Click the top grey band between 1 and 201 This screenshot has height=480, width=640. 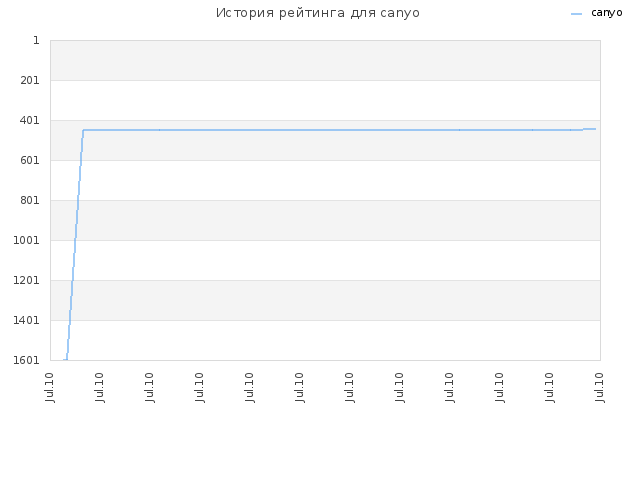[325, 60]
